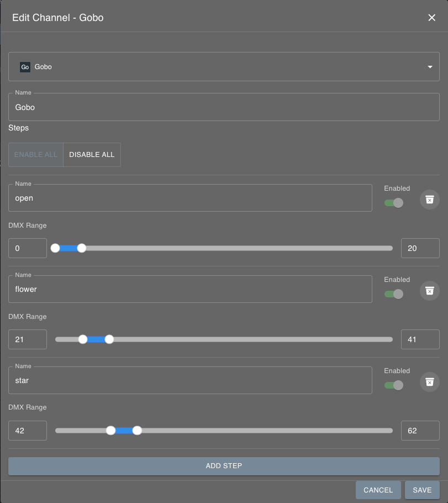Image resolution: width=448 pixels, height=503 pixels.
Task: Delete the flower step
Action: [429, 291]
